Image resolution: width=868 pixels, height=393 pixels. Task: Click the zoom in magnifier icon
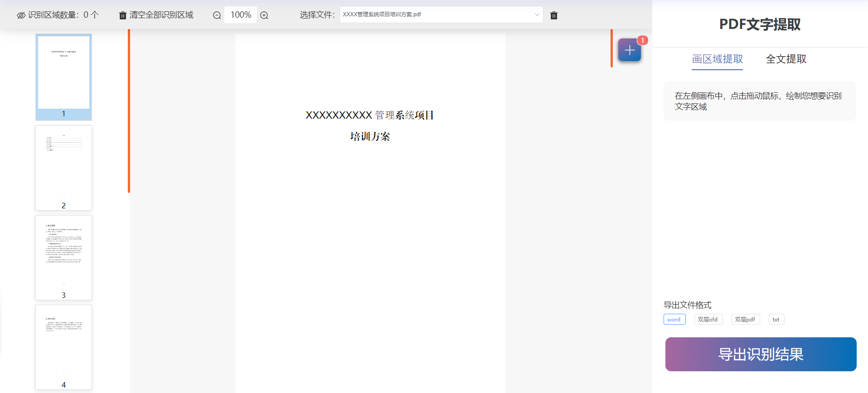click(x=264, y=15)
